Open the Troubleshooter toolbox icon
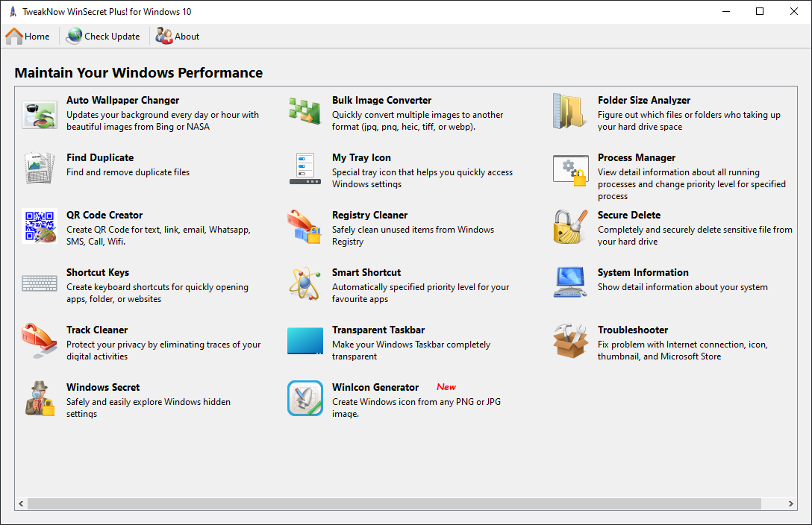The width and height of the screenshot is (812, 525). tap(570, 342)
